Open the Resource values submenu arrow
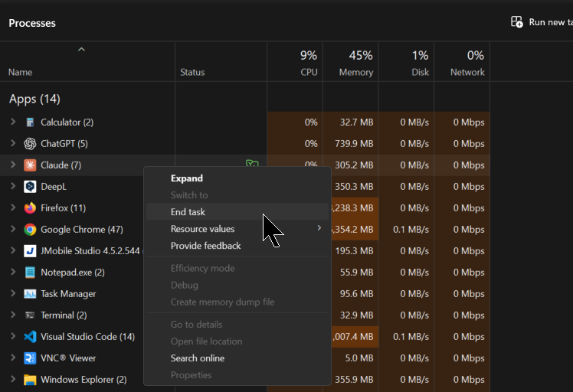Image resolution: width=573 pixels, height=392 pixels. [319, 228]
